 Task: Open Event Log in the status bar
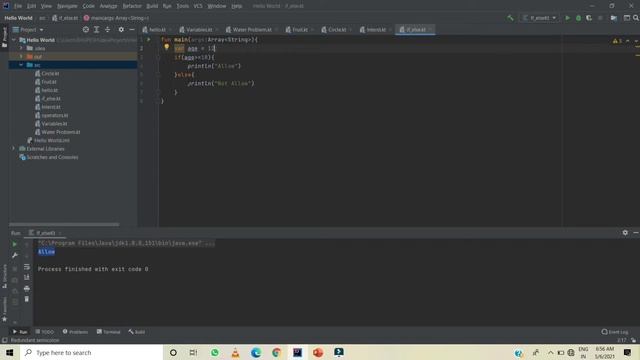tap(615, 332)
